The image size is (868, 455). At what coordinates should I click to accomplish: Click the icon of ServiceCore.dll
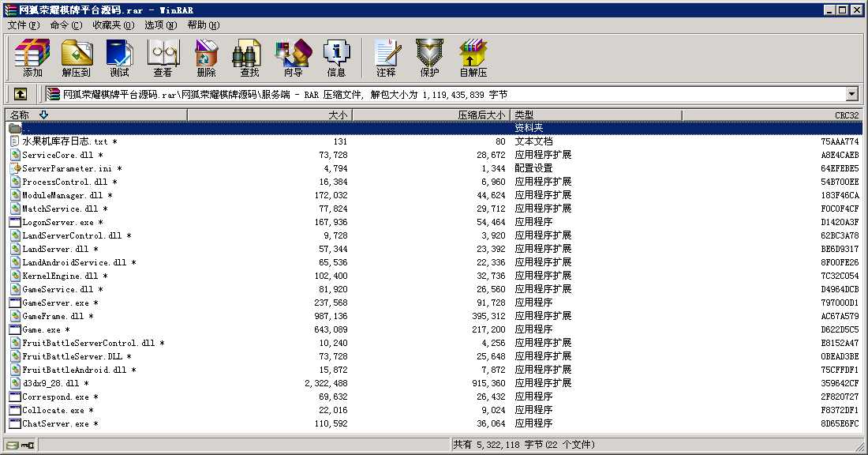[x=15, y=155]
